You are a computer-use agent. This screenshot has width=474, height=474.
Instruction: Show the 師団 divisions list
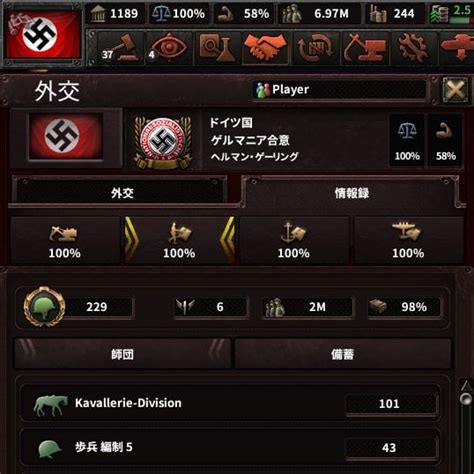pyautogui.click(x=122, y=354)
